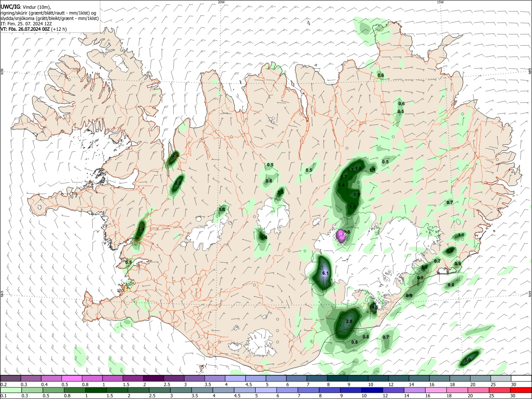Click the pale lavender 4–4.5 snow legend swatch

[x=235, y=379]
